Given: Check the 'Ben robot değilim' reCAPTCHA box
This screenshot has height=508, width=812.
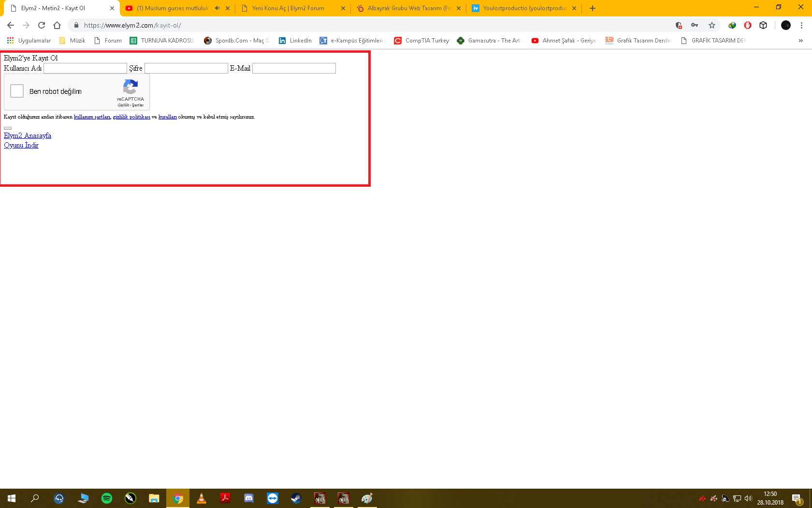Looking at the screenshot, I should tap(17, 91).
